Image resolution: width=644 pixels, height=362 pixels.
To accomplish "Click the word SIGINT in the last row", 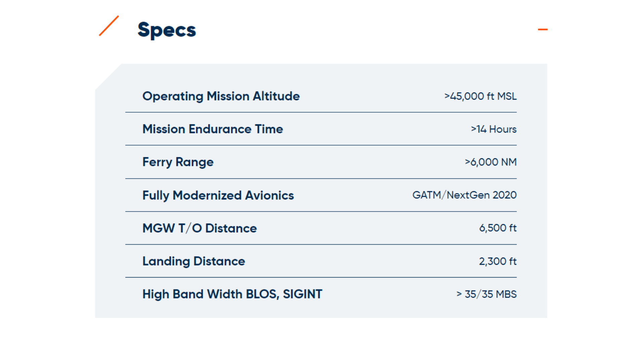I will 302,294.
